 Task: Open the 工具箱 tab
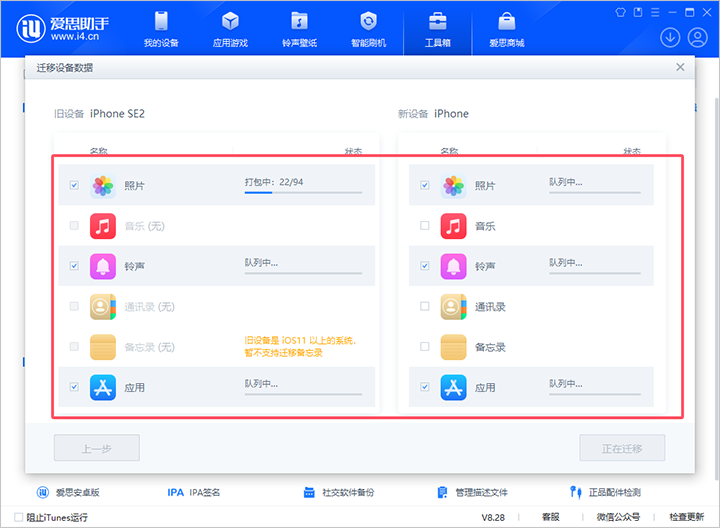437,29
